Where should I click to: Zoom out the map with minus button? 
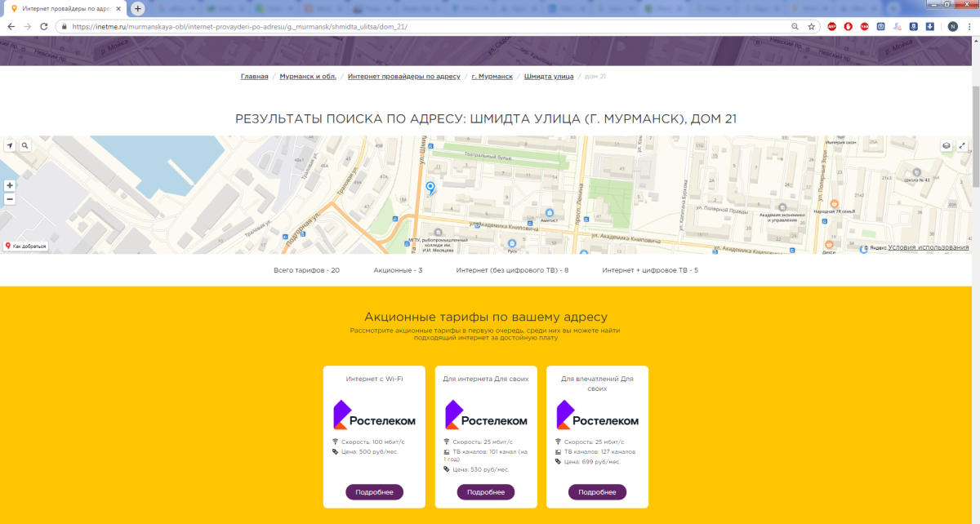coord(10,198)
